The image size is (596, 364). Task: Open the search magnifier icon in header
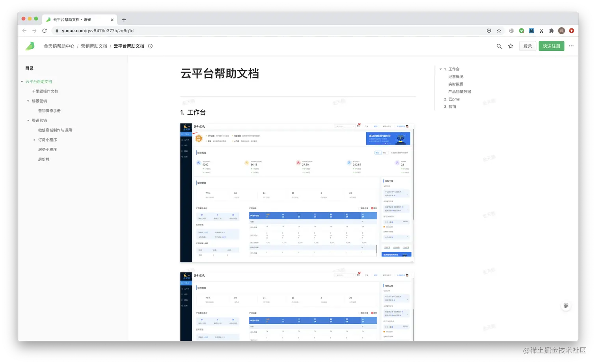click(x=499, y=46)
